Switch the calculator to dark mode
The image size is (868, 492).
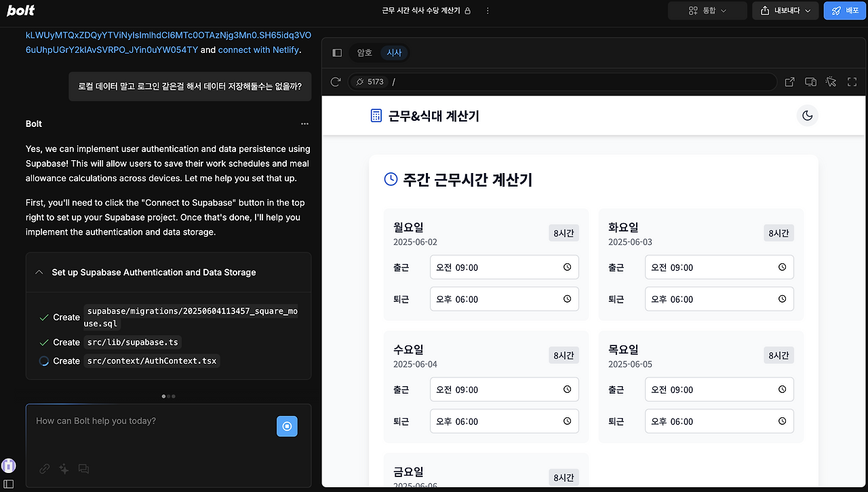coord(807,115)
